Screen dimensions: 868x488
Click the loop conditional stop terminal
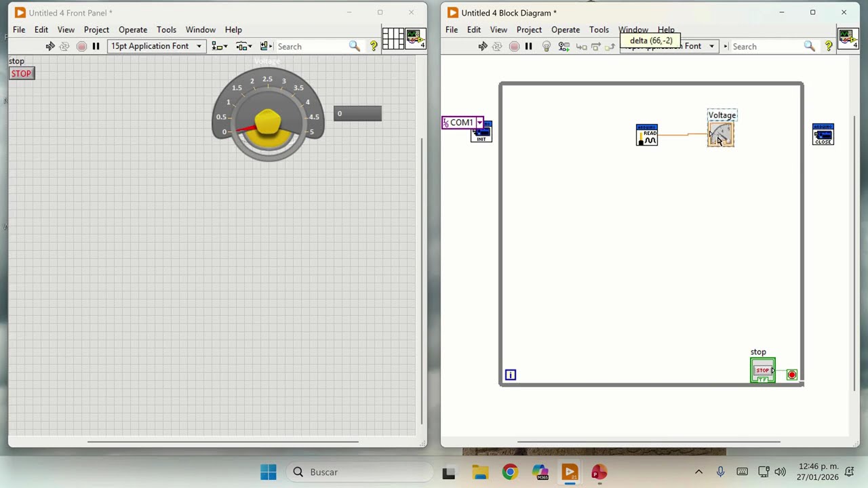[791, 375]
